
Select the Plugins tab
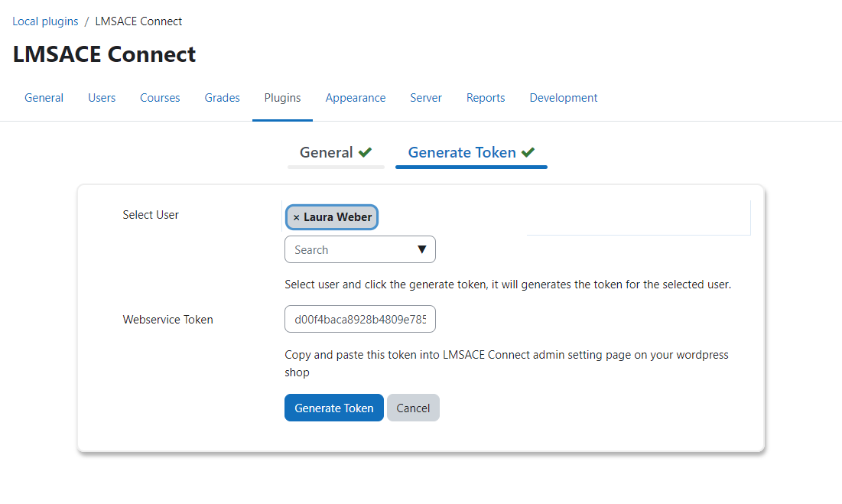pos(282,98)
